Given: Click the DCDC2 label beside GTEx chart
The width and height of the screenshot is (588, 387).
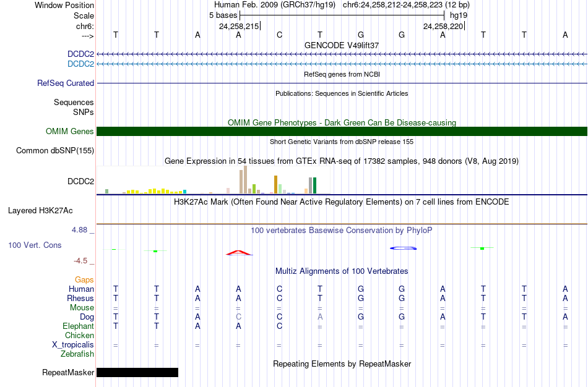Looking at the screenshot, I should click(80, 182).
